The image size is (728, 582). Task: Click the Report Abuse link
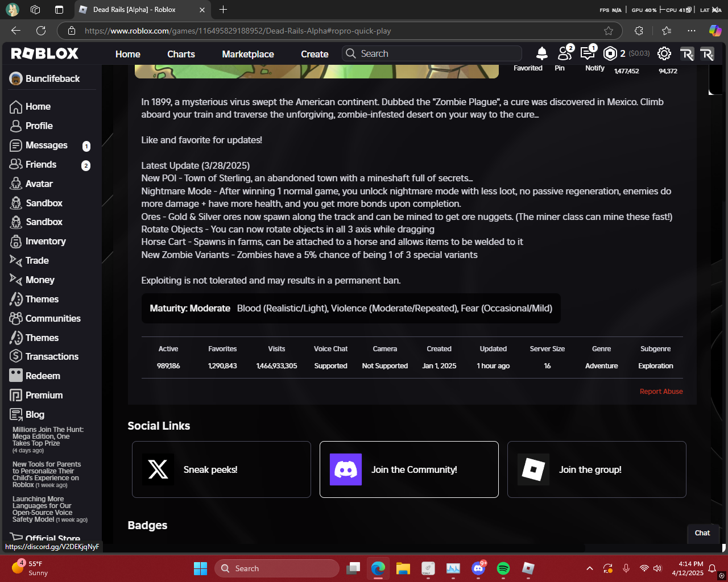[x=661, y=392]
